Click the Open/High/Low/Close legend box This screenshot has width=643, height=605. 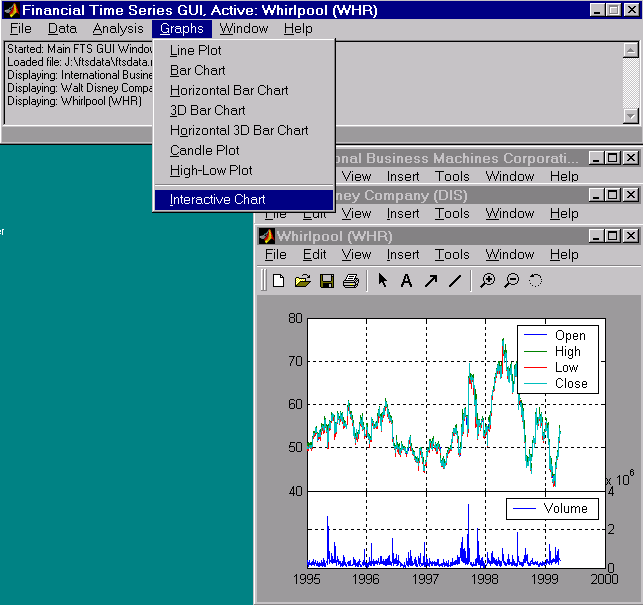(558, 359)
